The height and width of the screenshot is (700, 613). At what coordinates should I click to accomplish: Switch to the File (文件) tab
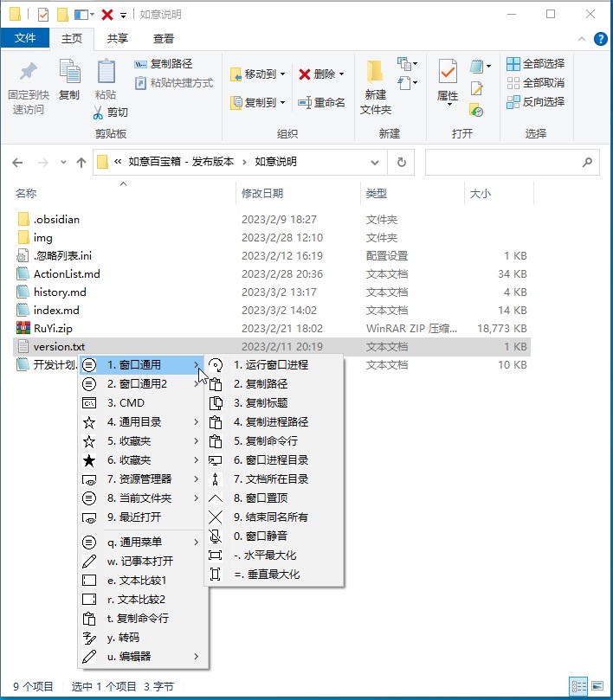[x=25, y=38]
